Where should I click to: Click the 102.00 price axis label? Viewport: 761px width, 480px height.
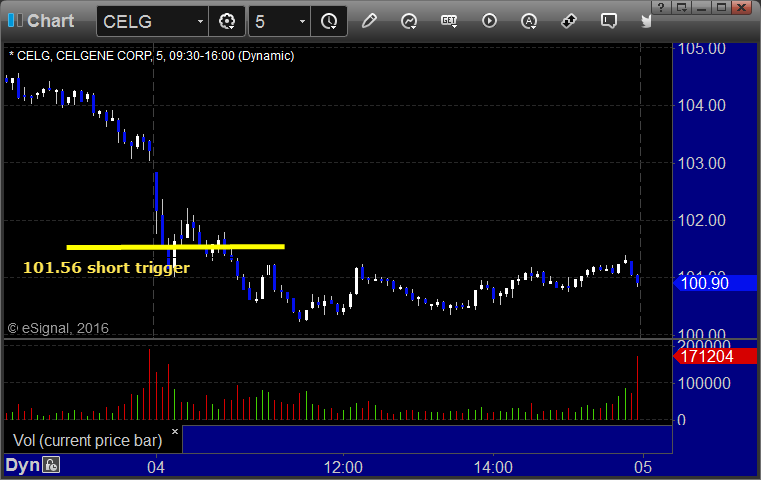click(x=701, y=220)
